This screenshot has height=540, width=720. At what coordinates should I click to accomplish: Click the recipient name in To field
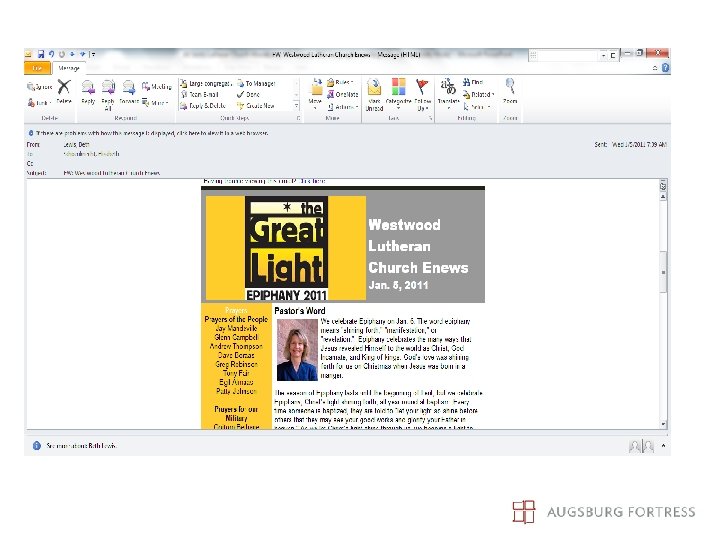coord(91,154)
